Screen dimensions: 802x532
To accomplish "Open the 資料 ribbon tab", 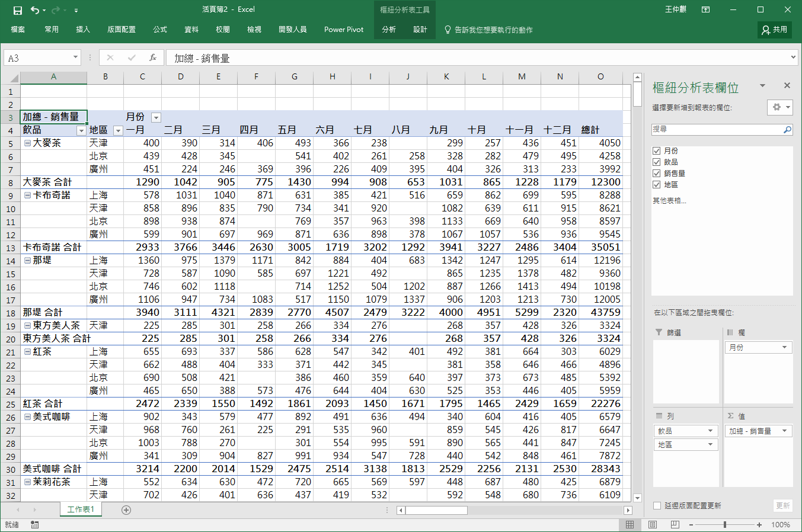I will click(191, 30).
